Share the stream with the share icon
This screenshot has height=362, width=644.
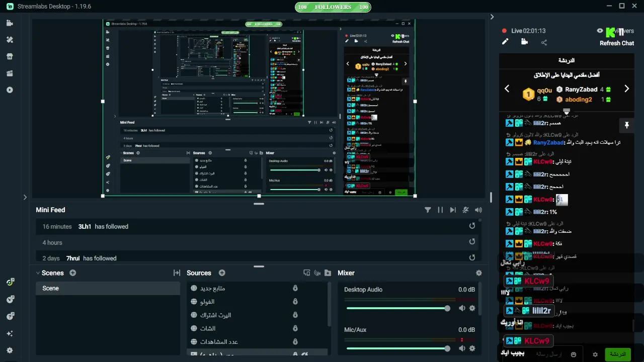[x=544, y=43]
